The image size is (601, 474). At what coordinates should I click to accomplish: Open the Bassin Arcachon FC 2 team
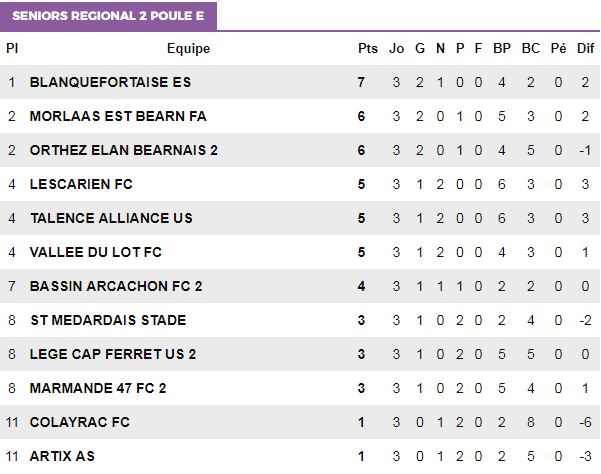click(116, 286)
